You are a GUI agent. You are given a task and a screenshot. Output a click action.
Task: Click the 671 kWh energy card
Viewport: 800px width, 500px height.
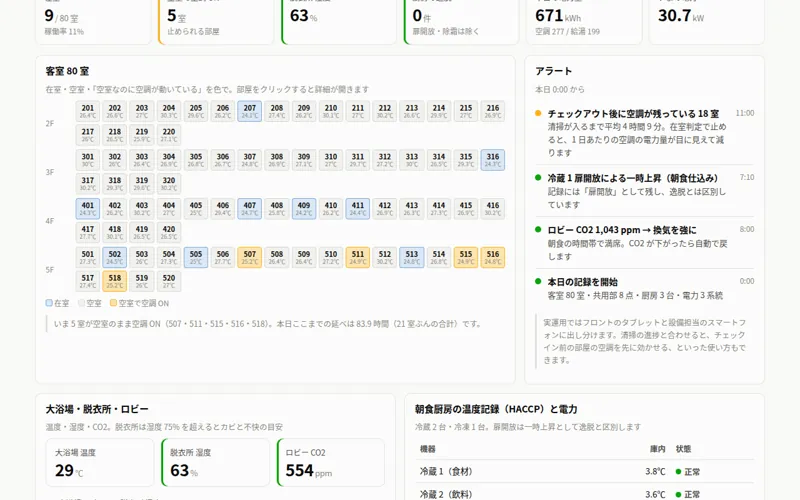tap(584, 22)
